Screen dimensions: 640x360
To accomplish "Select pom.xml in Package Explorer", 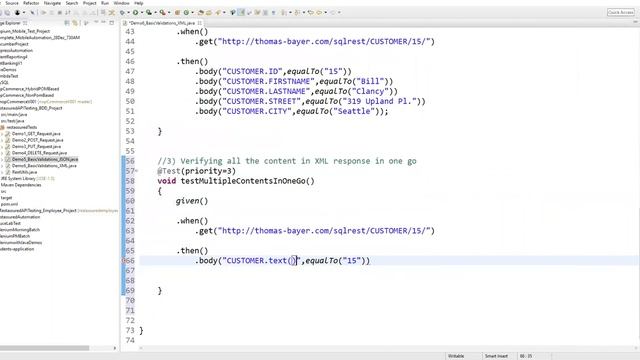I will pos(9,204).
